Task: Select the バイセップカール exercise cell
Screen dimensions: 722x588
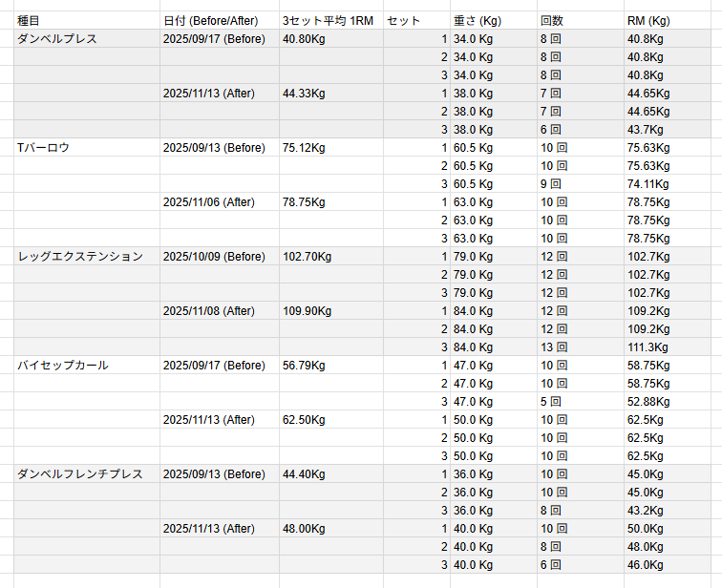Action: click(x=87, y=366)
